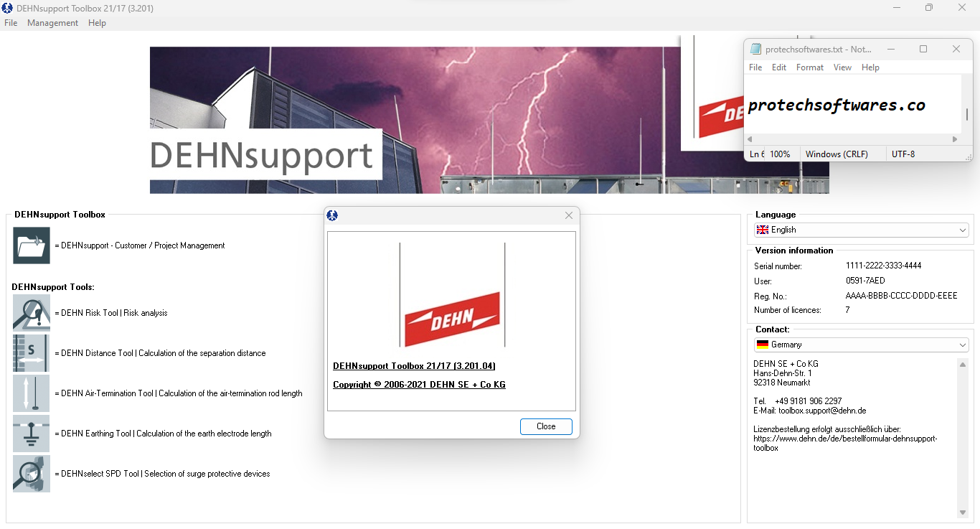
Task: Click email toolbox.support@dehn.de
Action: point(822,411)
